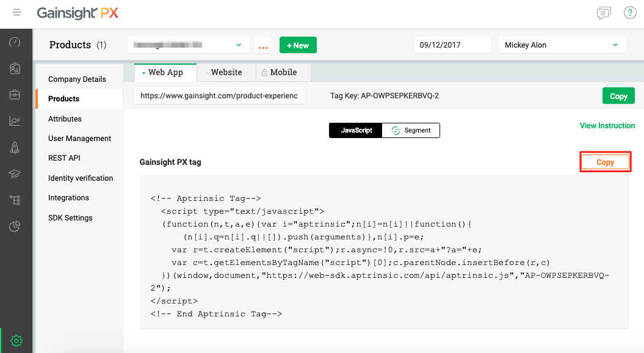This screenshot has width=644, height=353.
Task: Open the analytics chart sidebar icon
Action: [x=15, y=121]
